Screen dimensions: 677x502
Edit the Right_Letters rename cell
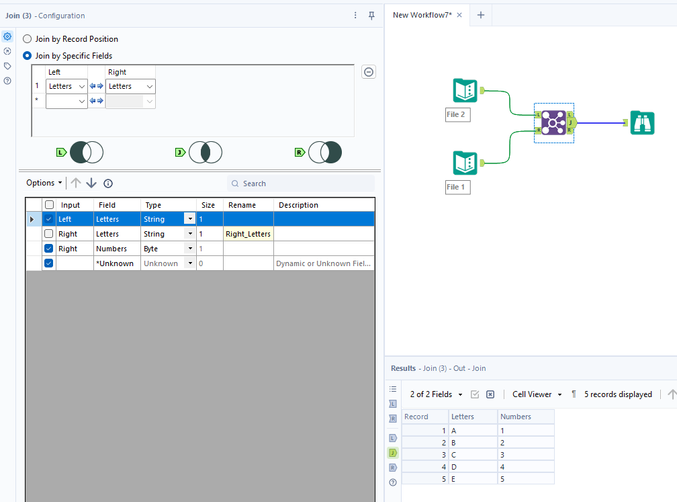(x=248, y=234)
